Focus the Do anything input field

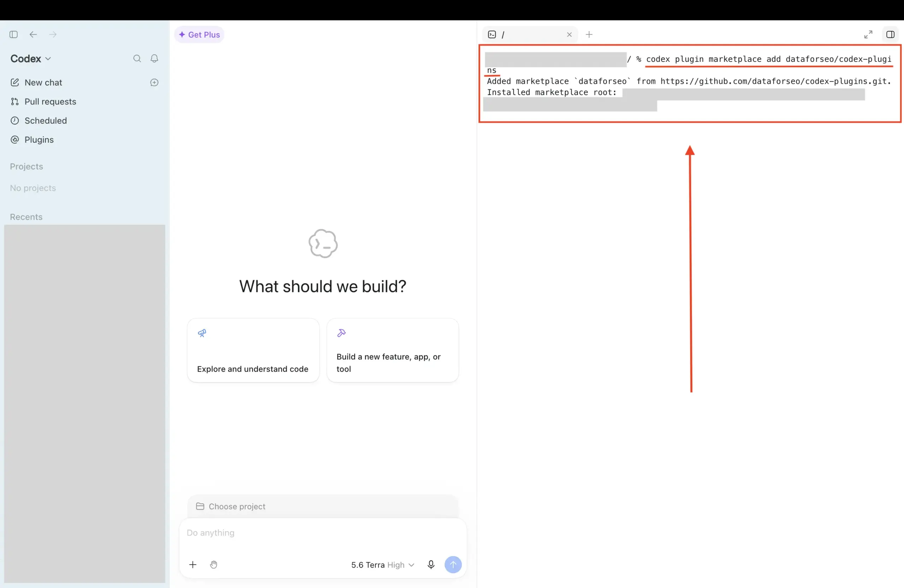click(323, 533)
